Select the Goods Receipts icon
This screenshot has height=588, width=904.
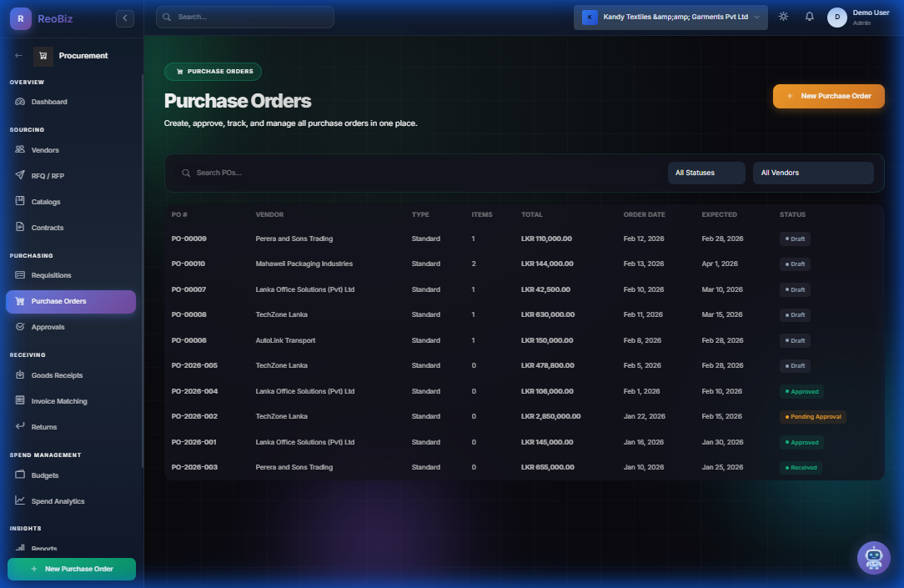18,374
